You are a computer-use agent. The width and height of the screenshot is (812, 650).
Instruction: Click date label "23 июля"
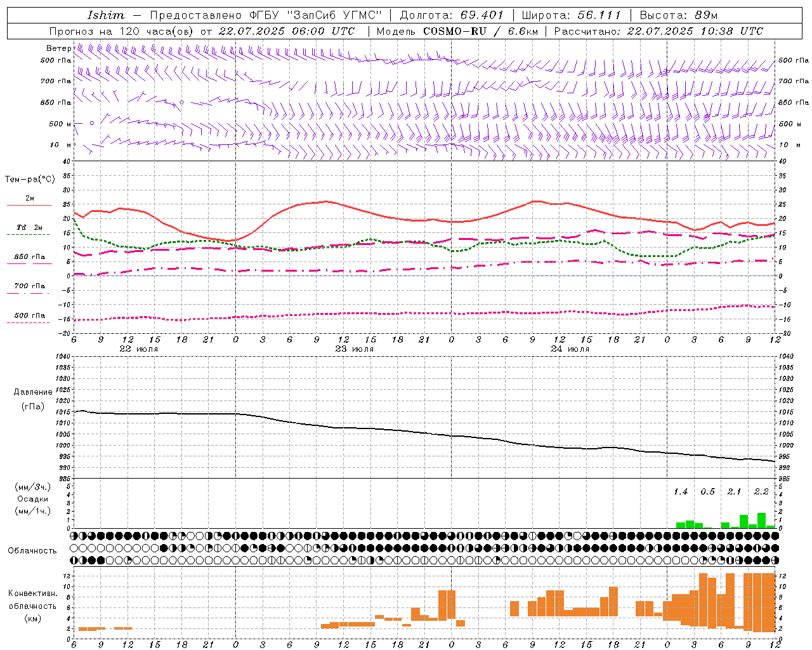pos(355,349)
